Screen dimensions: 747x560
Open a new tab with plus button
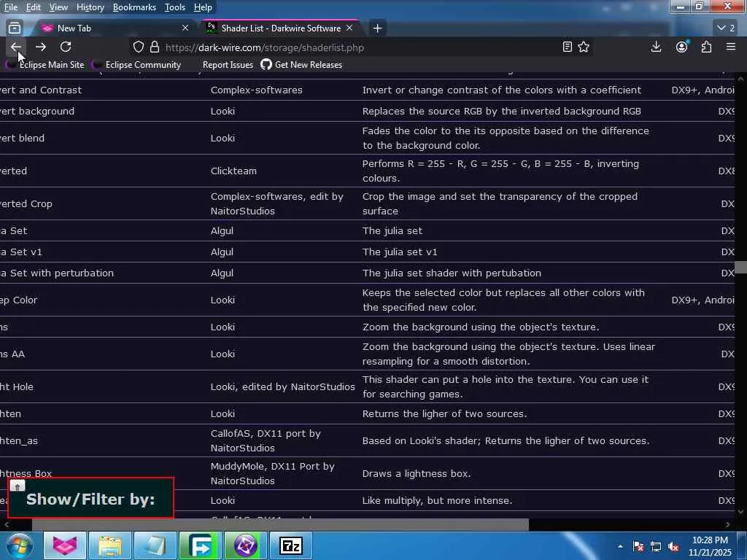click(x=377, y=28)
